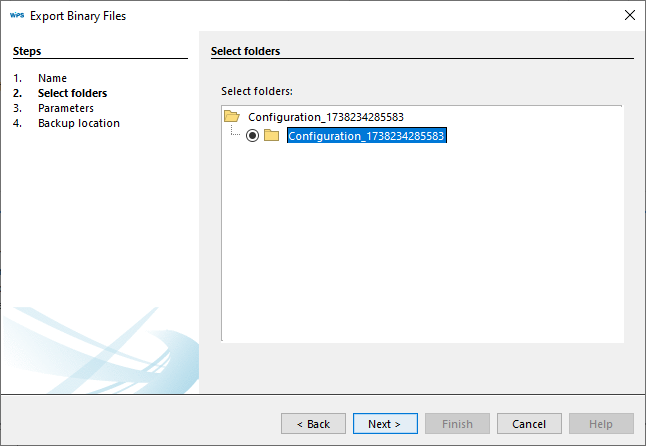Click the disabled Help button
The image size is (646, 446).
pyautogui.click(x=601, y=424)
